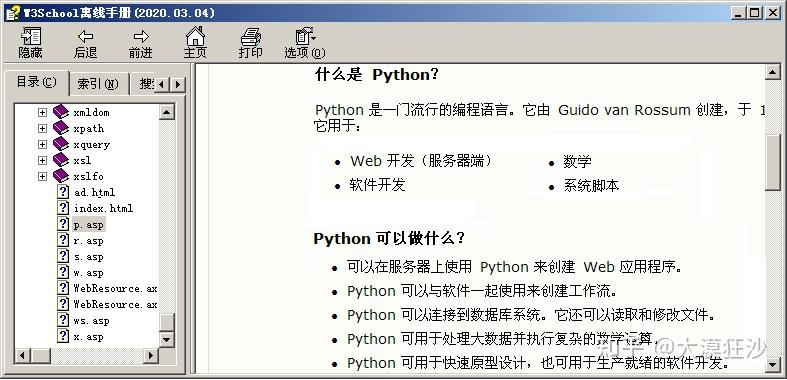Click the bullet text 软件开发
The image size is (787, 380).
[x=377, y=185]
